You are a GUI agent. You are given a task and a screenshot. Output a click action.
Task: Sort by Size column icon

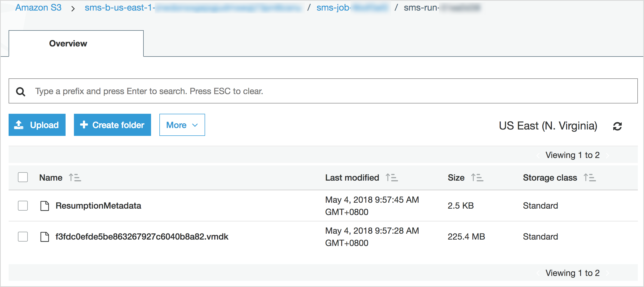477,177
